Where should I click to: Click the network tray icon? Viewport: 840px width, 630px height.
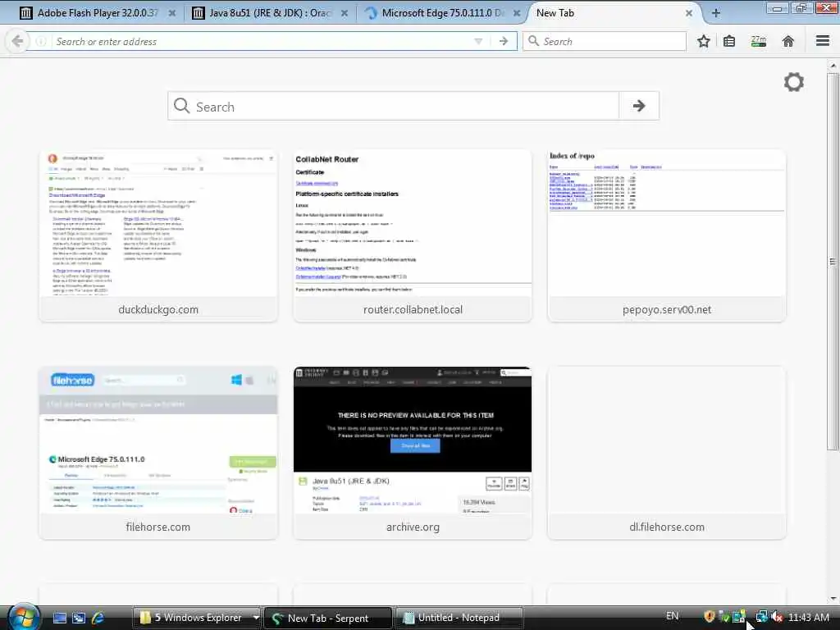(x=761, y=617)
